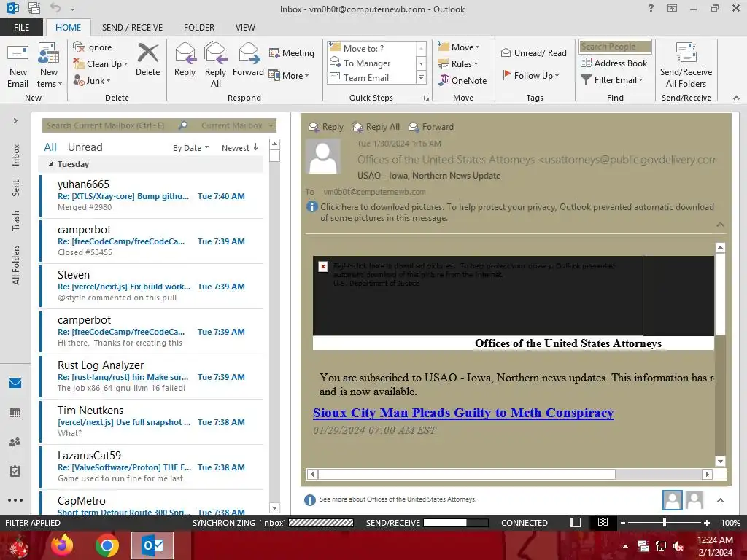Open the By Date arrangement dropdown
This screenshot has height=560, width=747.
[190, 148]
